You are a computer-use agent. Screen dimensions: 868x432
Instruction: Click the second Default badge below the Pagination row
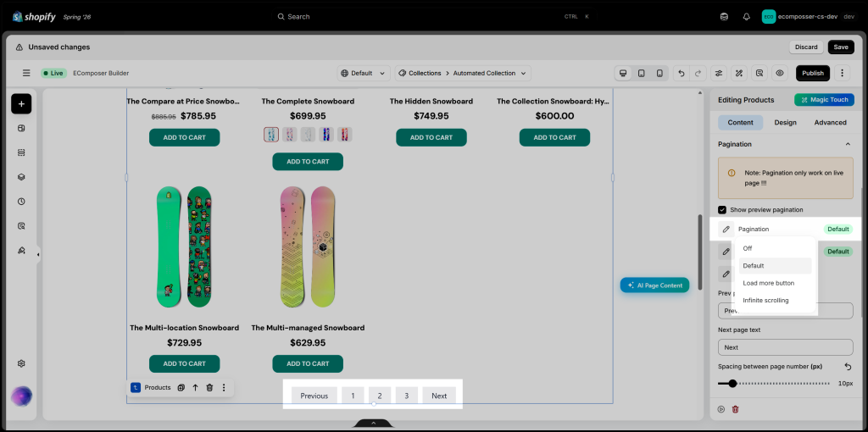[x=838, y=251]
